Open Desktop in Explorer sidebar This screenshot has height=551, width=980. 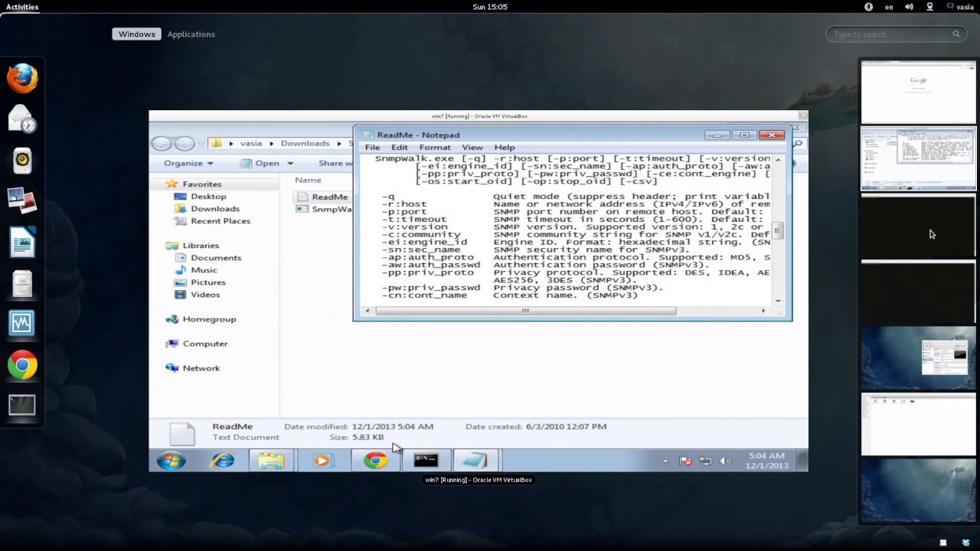208,196
